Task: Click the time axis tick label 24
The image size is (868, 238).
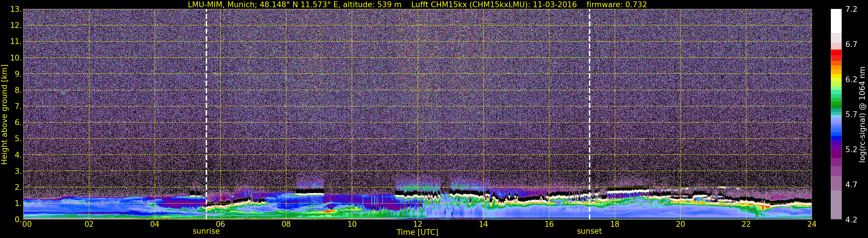Action: [812, 224]
